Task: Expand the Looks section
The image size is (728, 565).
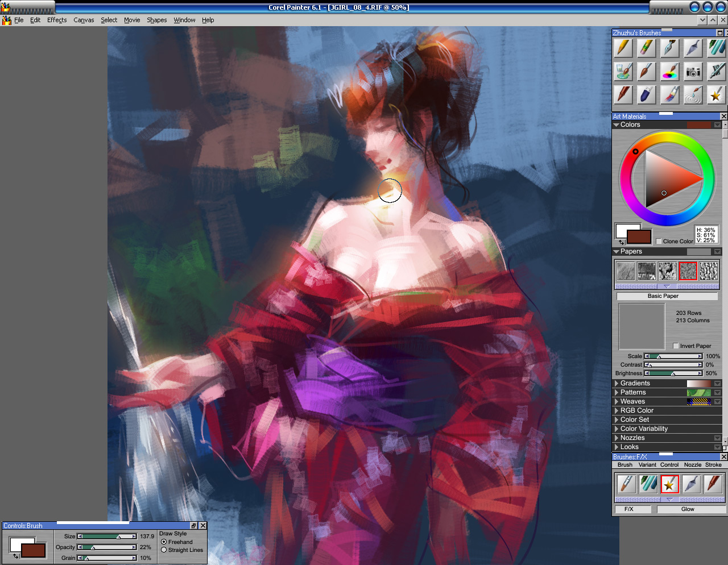Action: pos(617,447)
